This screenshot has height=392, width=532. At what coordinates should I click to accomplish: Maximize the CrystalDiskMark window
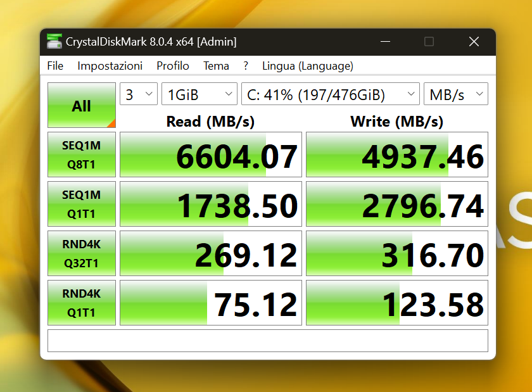429,42
